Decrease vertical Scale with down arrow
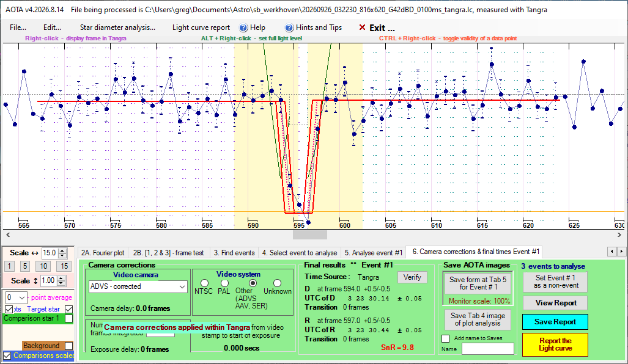This screenshot has width=628, height=364. coord(61,283)
